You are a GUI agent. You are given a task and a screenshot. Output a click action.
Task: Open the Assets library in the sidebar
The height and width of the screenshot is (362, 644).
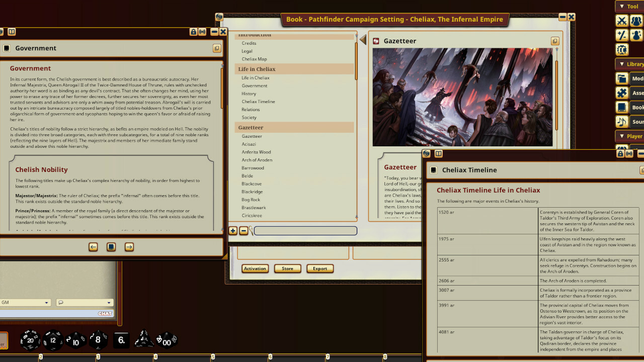(x=621, y=93)
